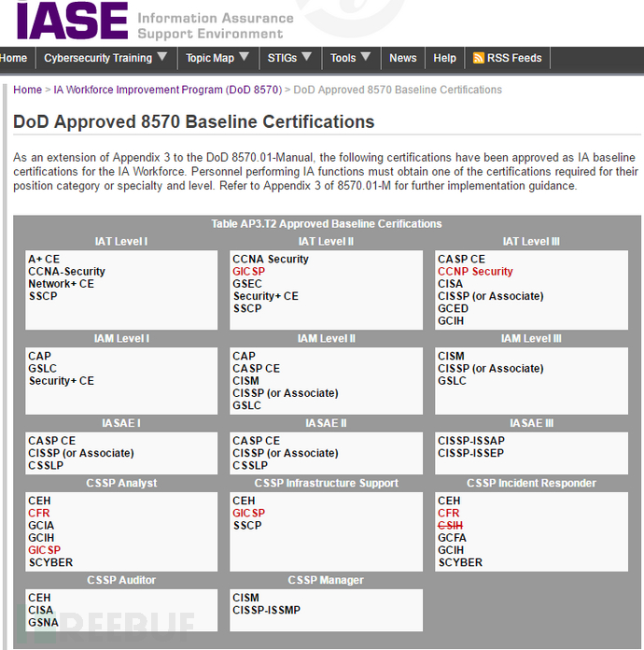The width and height of the screenshot is (644, 650).
Task: Click the IAT Level I header
Action: pyautogui.click(x=121, y=241)
